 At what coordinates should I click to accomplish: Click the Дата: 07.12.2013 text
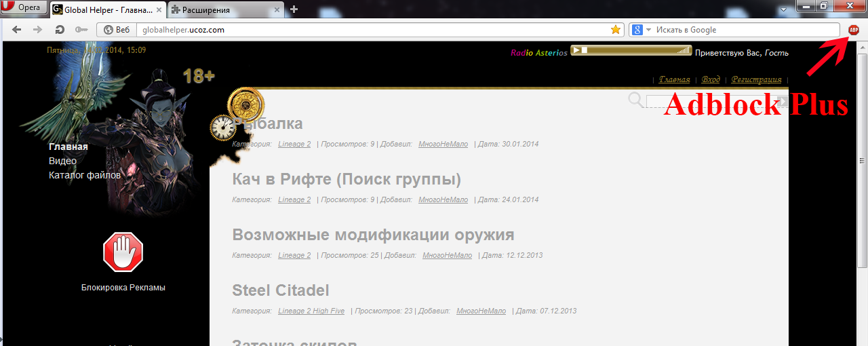coord(547,311)
